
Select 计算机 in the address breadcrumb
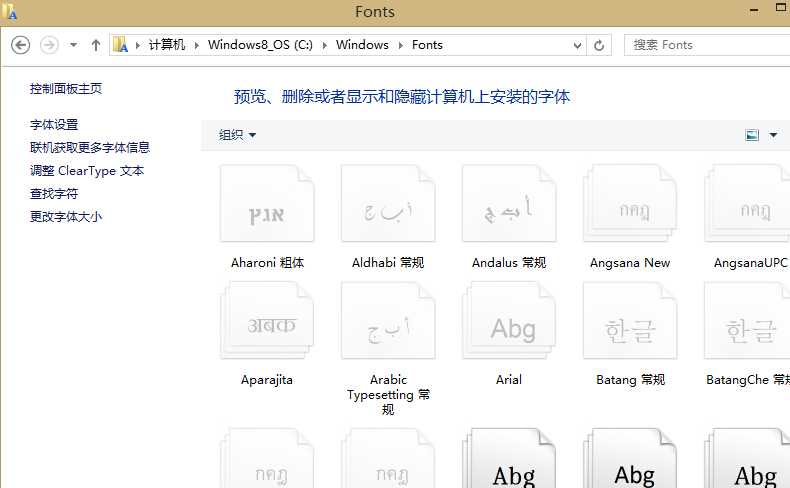point(167,45)
